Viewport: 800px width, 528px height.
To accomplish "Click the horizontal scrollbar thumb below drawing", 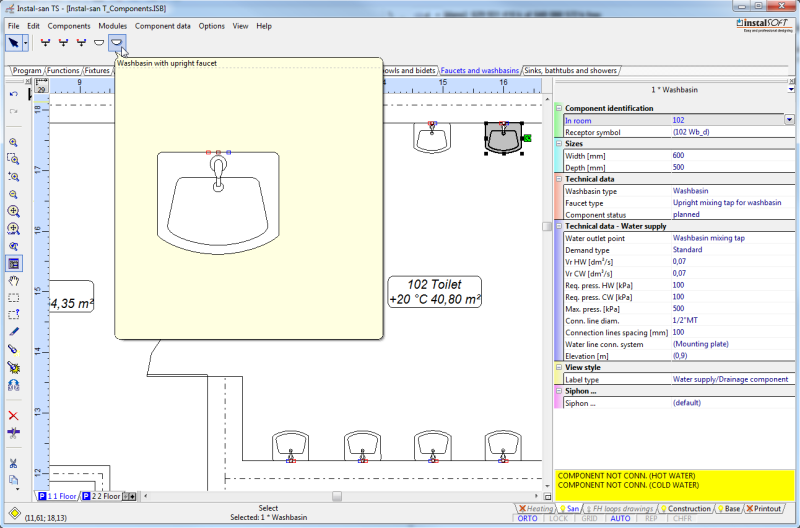I will [x=337, y=496].
